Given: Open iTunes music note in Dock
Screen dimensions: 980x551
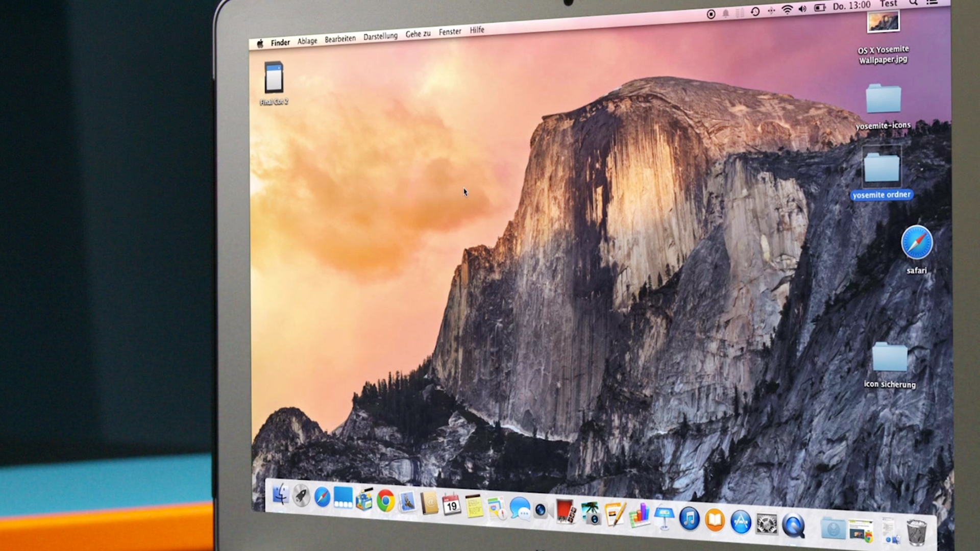Looking at the screenshot, I should tap(689, 519).
